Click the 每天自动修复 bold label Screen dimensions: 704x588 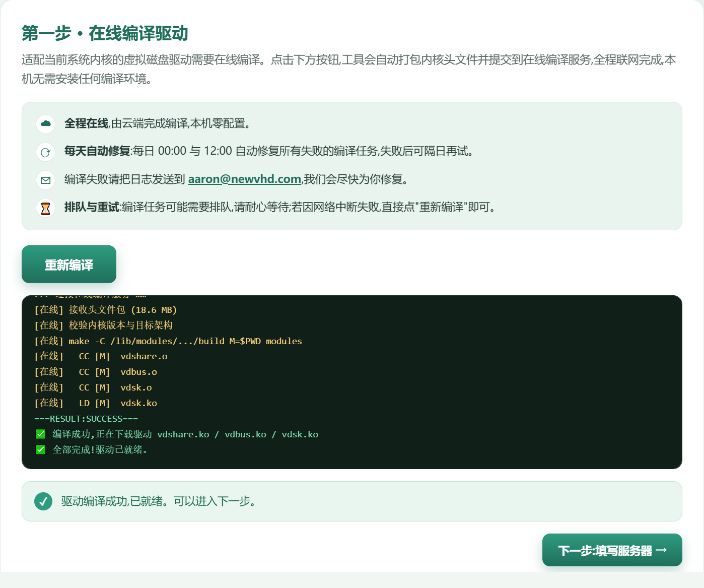97,151
